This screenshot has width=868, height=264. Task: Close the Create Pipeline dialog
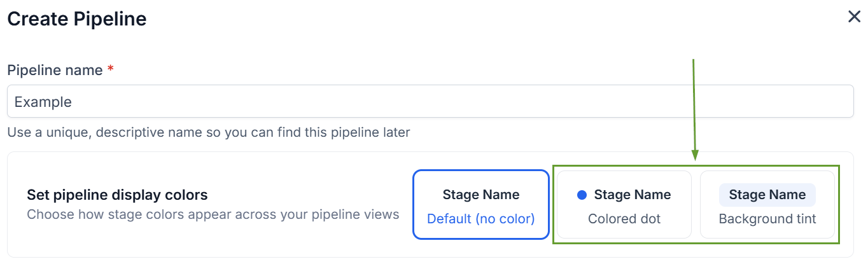click(x=854, y=17)
